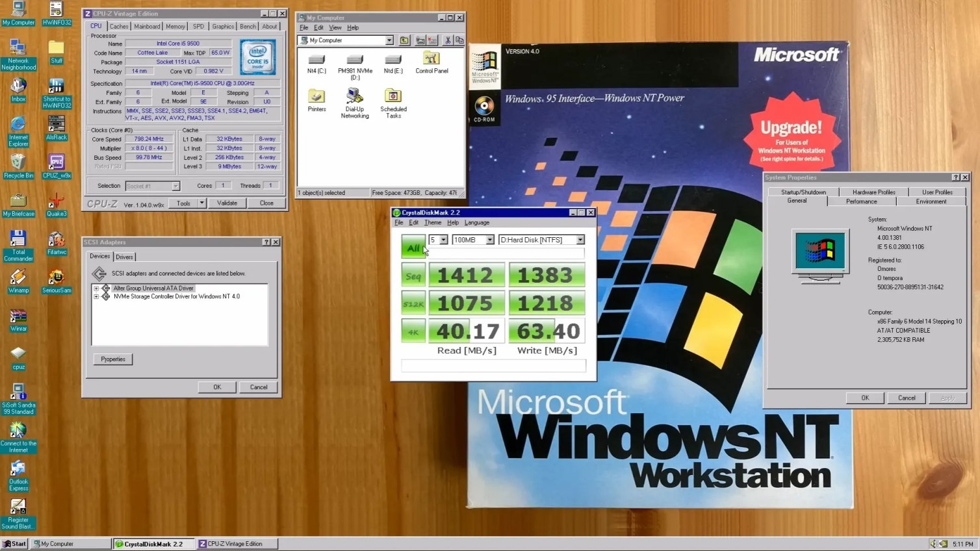980x551 pixels.
Task: Open the Control Panel folder in My Computer
Action: coord(431,62)
